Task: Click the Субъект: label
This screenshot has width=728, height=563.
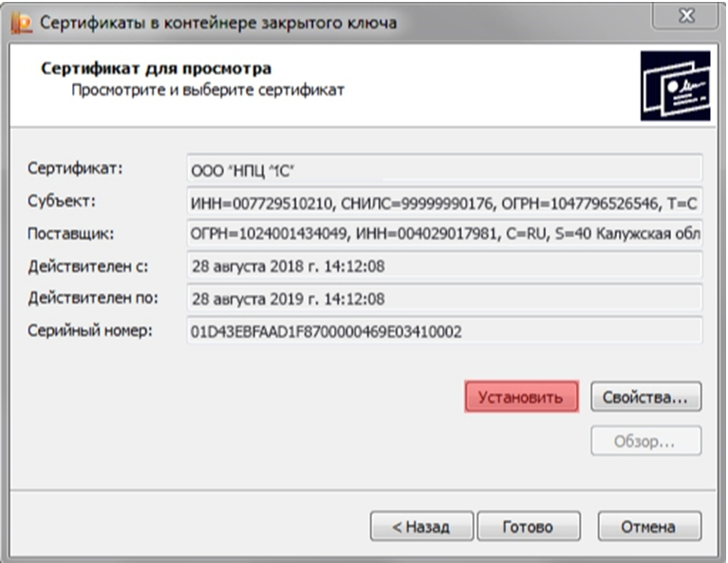Action: 62,201
